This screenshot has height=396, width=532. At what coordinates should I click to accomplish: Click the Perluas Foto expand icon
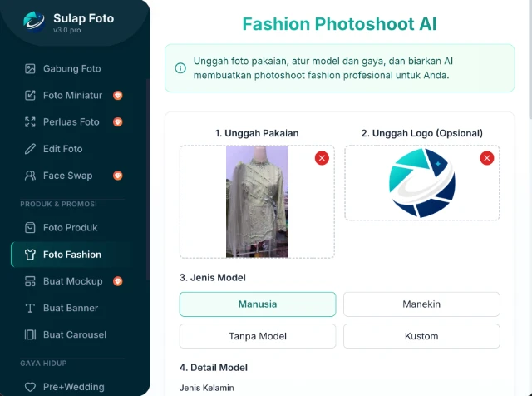coord(31,121)
